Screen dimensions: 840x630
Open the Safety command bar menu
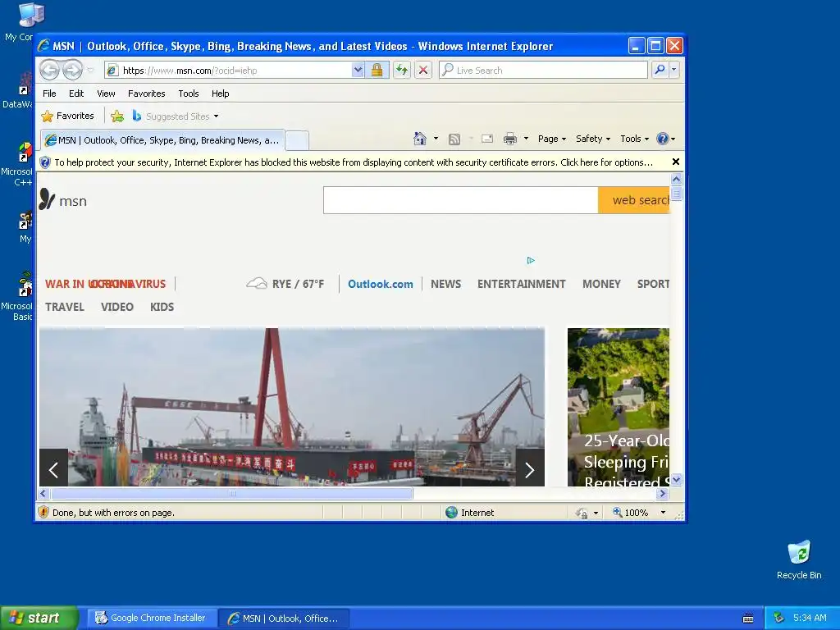(x=592, y=139)
